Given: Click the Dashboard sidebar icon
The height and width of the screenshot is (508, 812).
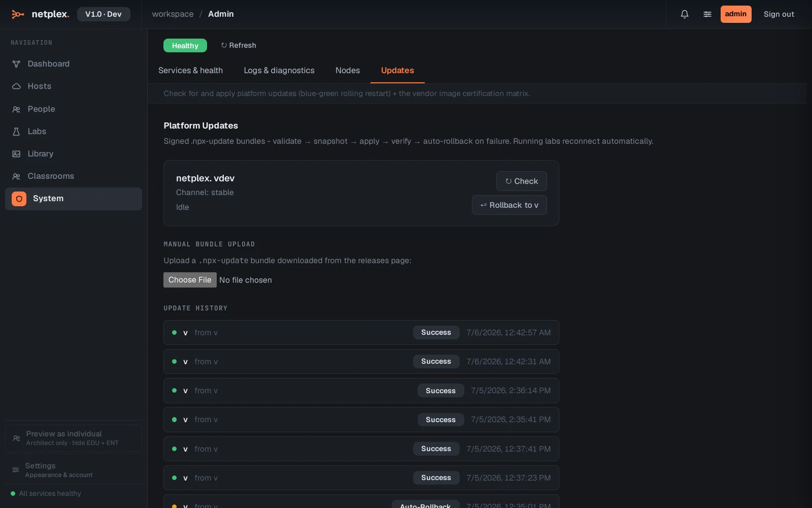Looking at the screenshot, I should [x=16, y=64].
